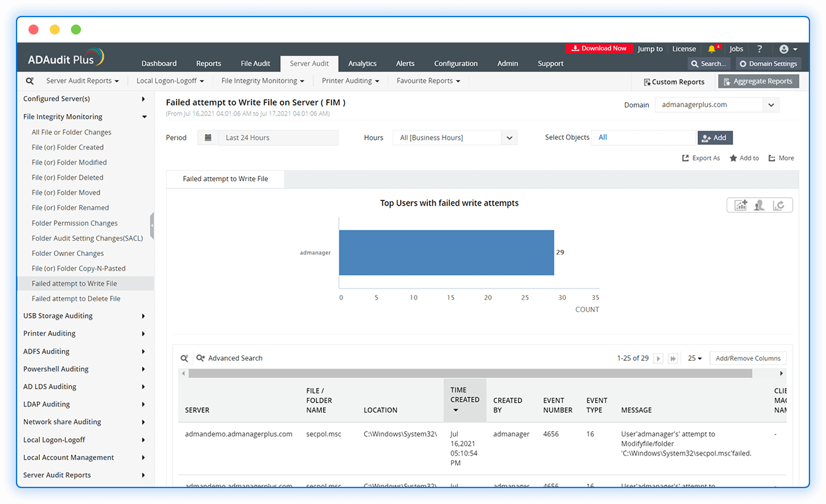The width and height of the screenshot is (826, 504).
Task: Open the Domain dropdown
Action: pyautogui.click(x=770, y=105)
